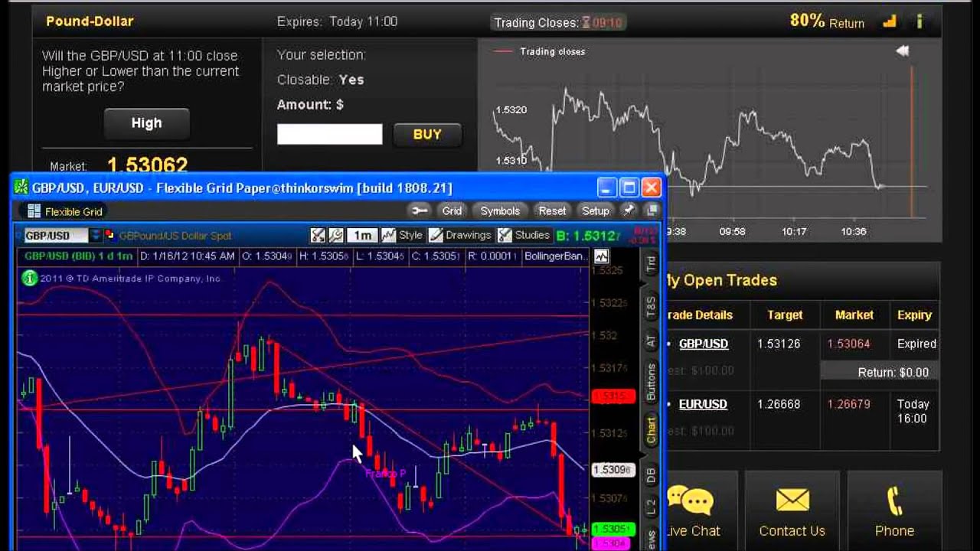Viewport: 980px width, 551px height.
Task: Click the BollingerBan.. study label
Action: click(555, 256)
